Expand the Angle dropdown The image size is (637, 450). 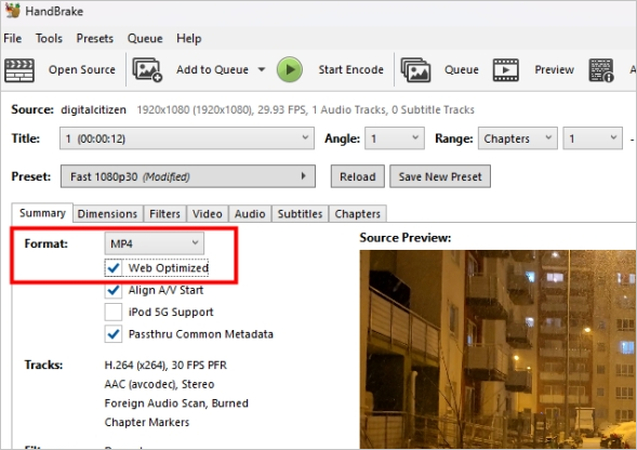[x=394, y=138]
